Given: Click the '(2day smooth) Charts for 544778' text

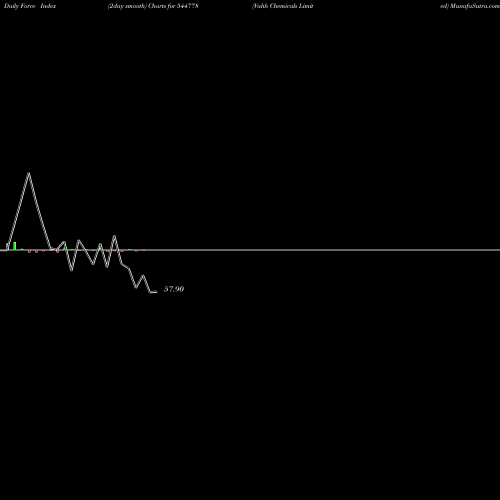Looking at the screenshot, I should click(x=153, y=6).
